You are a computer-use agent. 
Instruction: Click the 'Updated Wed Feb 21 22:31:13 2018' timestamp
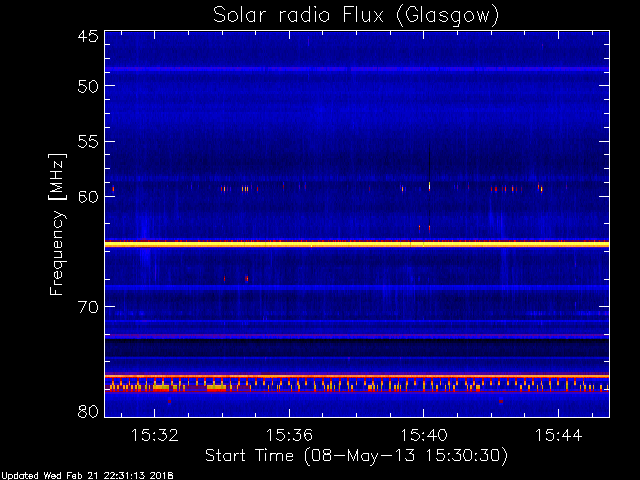(87, 476)
